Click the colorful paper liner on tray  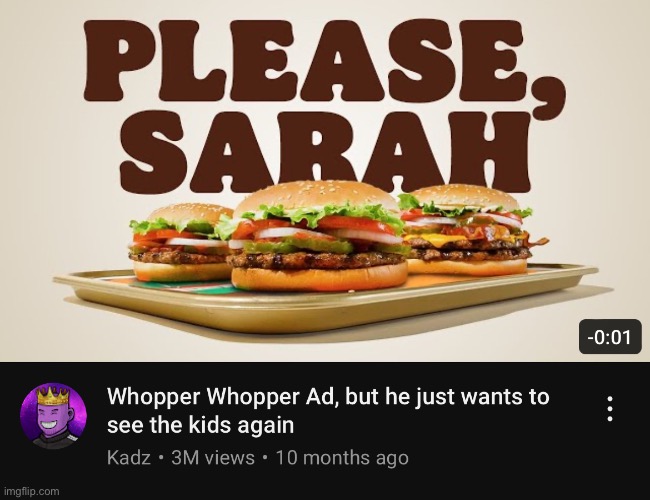coord(182,286)
